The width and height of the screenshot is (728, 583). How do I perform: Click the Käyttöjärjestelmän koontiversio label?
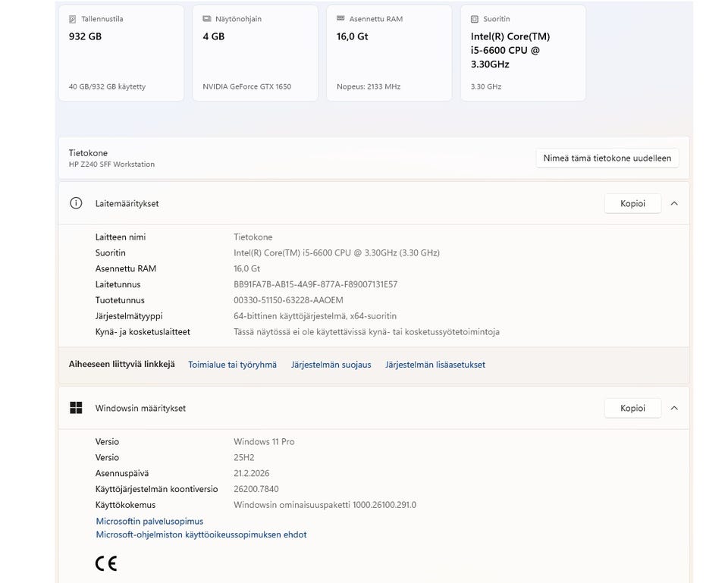point(156,489)
